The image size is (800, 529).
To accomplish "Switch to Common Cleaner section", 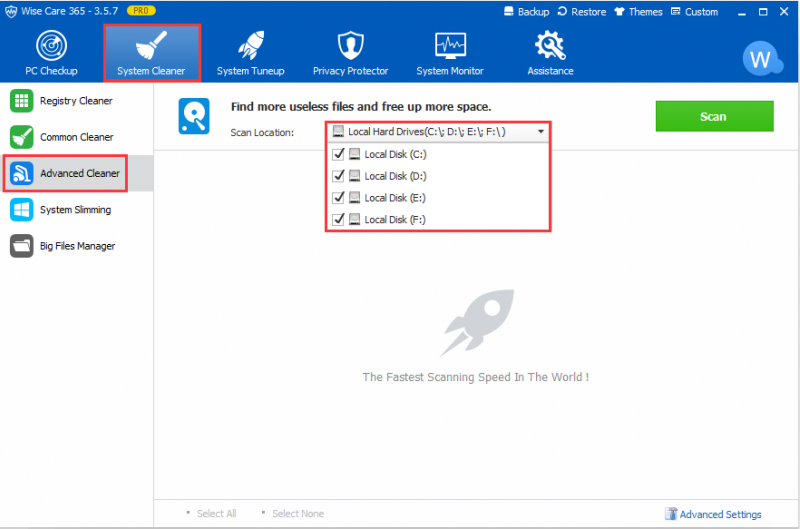I will [x=77, y=137].
